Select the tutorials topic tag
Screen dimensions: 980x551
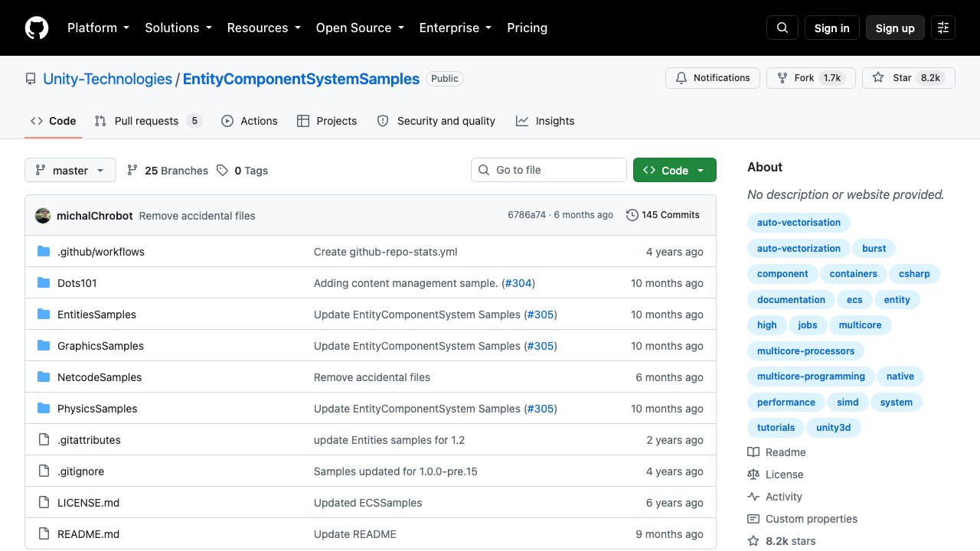point(776,428)
